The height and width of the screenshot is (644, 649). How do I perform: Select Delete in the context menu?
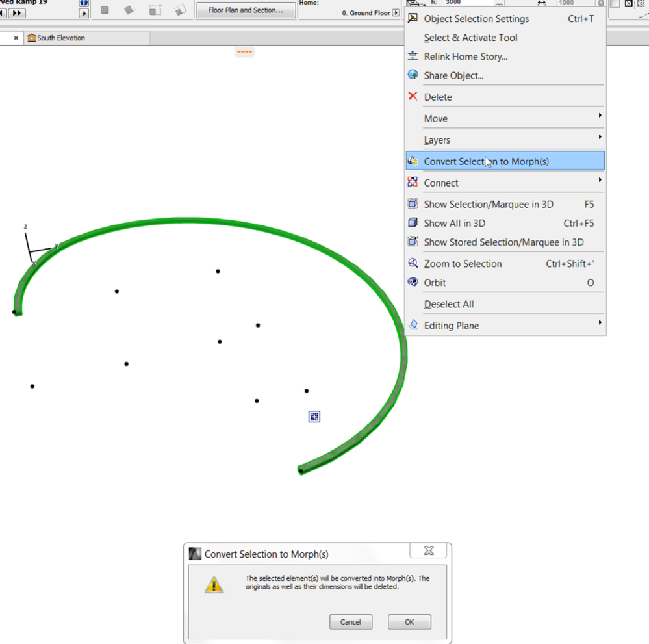pyautogui.click(x=505, y=97)
